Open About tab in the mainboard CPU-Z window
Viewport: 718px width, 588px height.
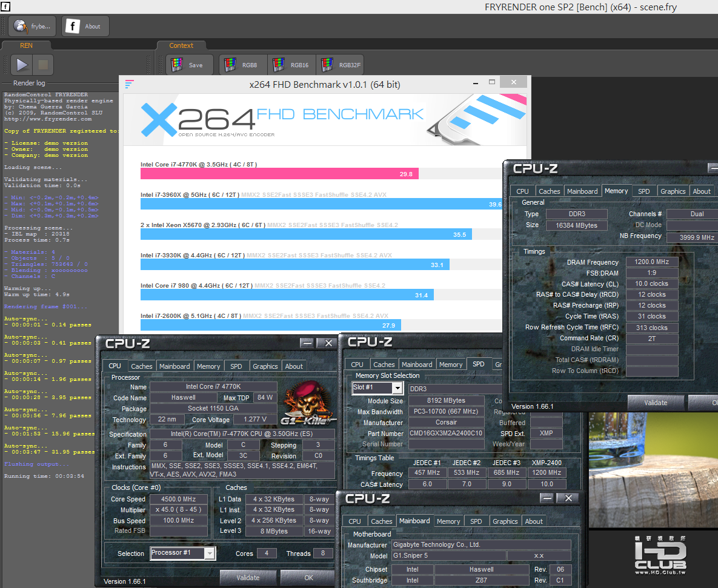point(534,521)
